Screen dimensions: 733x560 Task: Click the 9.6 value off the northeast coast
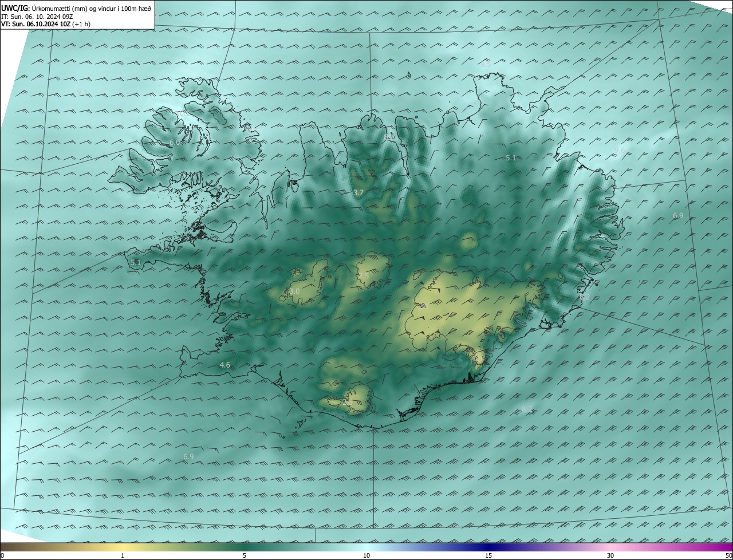pos(620,150)
